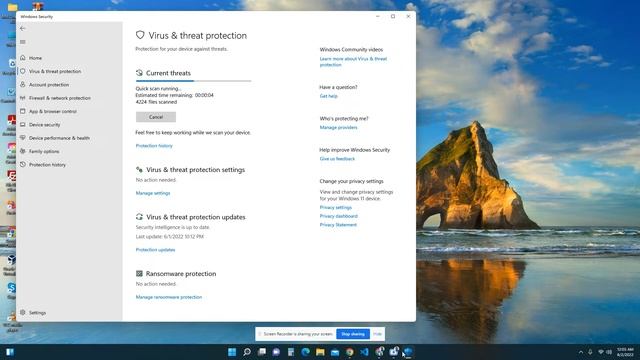Open Protection updates link
This screenshot has width=640, height=360.
(155, 250)
